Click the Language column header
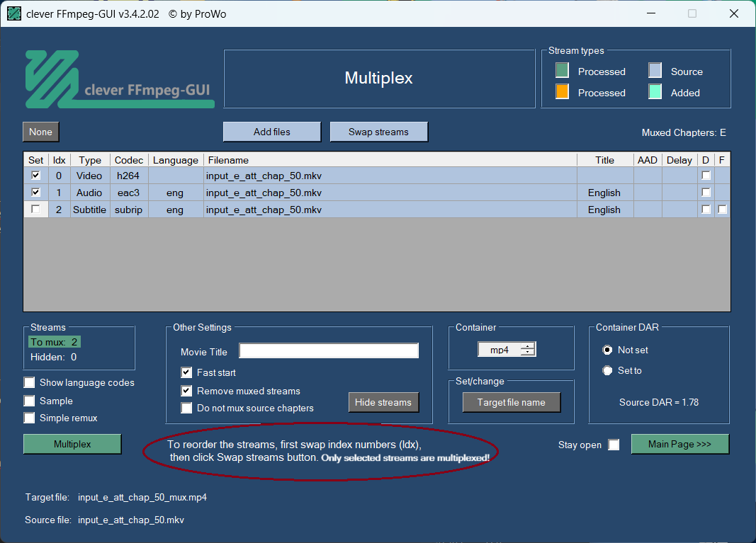This screenshot has width=756, height=543. 176,160
